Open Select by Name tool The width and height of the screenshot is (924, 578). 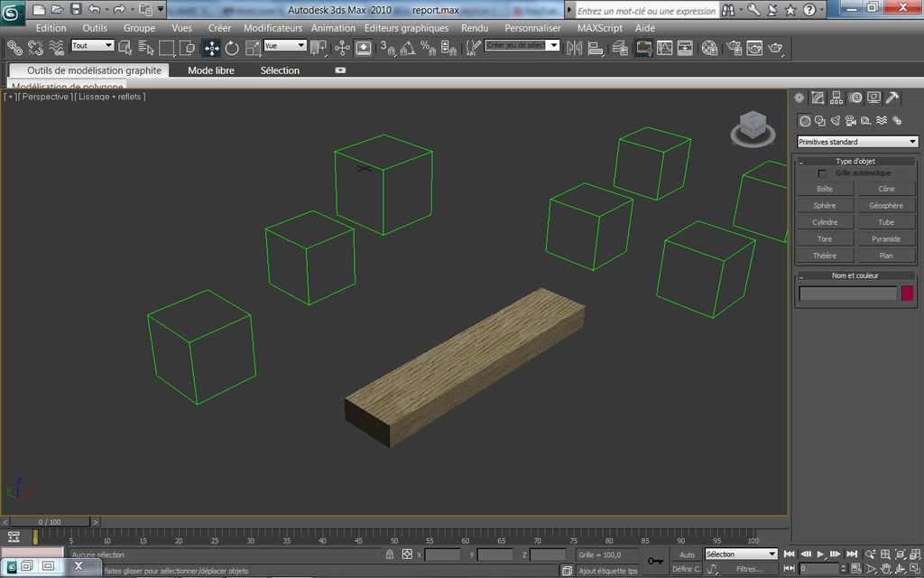[x=145, y=48]
